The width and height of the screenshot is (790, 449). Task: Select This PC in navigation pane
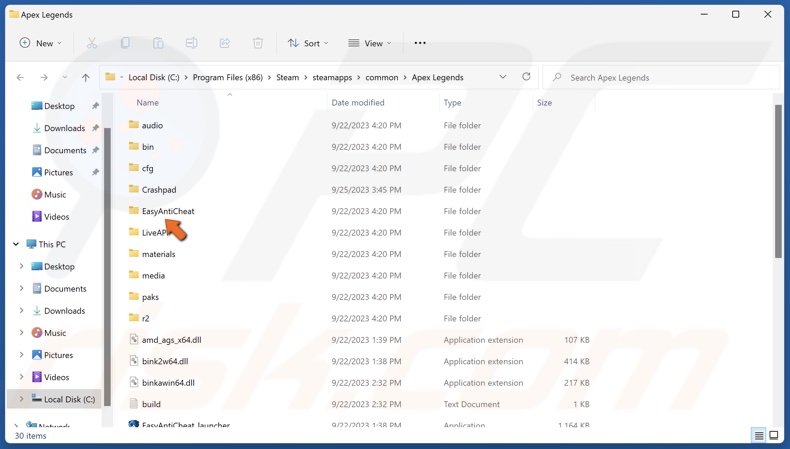52,244
